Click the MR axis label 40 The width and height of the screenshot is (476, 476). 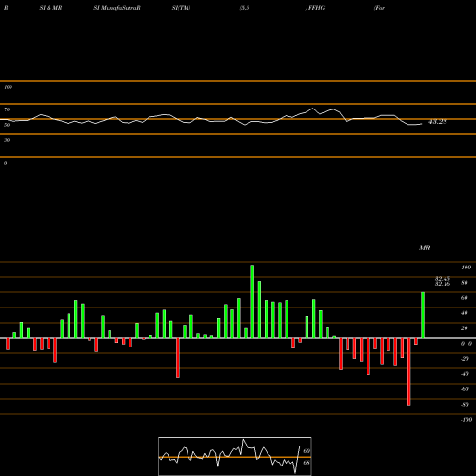click(465, 313)
